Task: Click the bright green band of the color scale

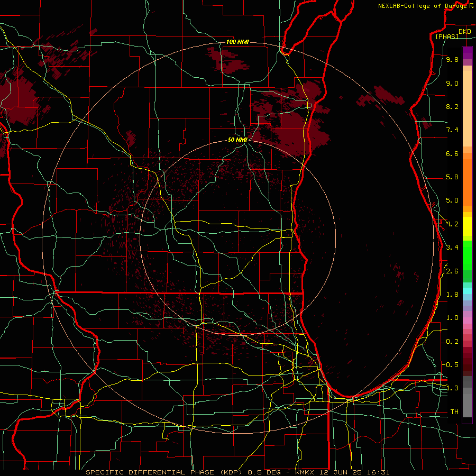Action: point(467,255)
